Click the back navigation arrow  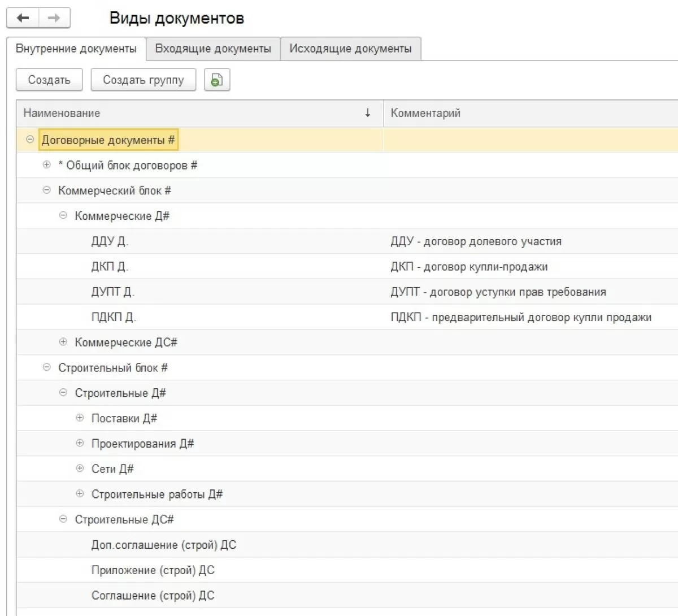[x=23, y=18]
